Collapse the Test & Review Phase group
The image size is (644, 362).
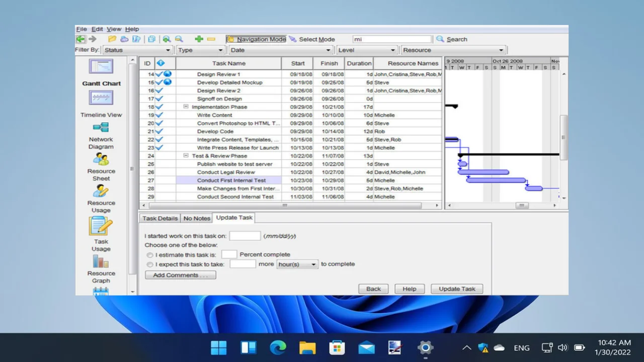(x=186, y=156)
